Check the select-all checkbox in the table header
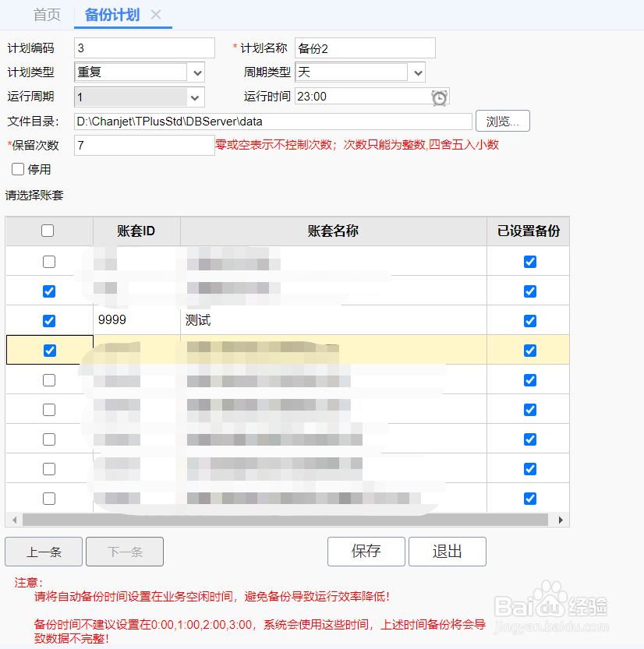Image resolution: width=644 pixels, height=649 pixels. point(48,231)
